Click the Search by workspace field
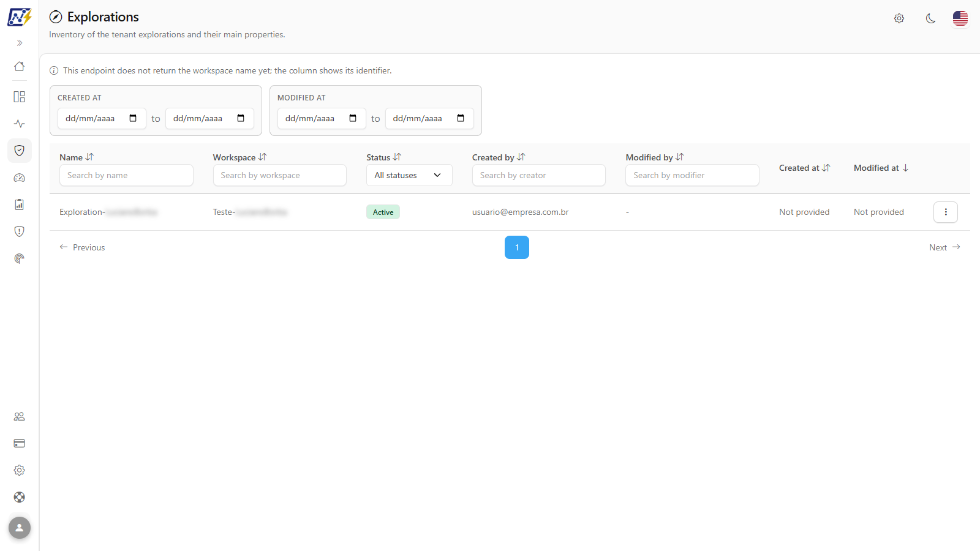Screen dimensions: 980x551 [280, 175]
